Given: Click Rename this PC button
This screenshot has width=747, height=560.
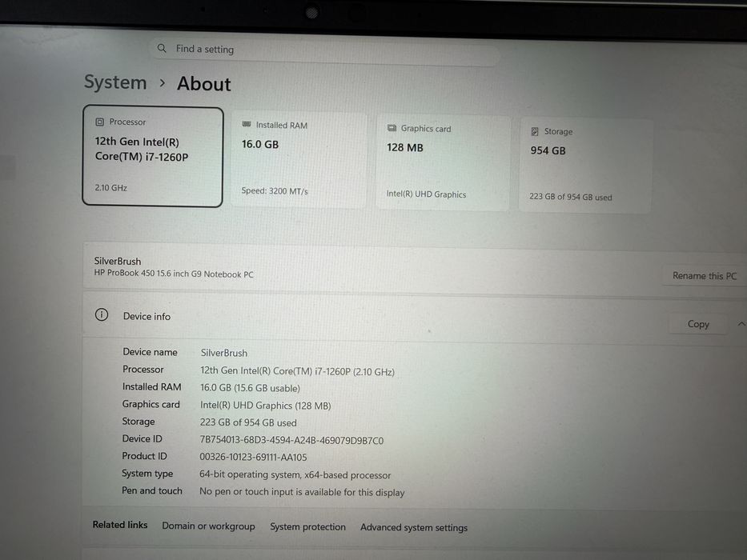Looking at the screenshot, I should tap(704, 276).
